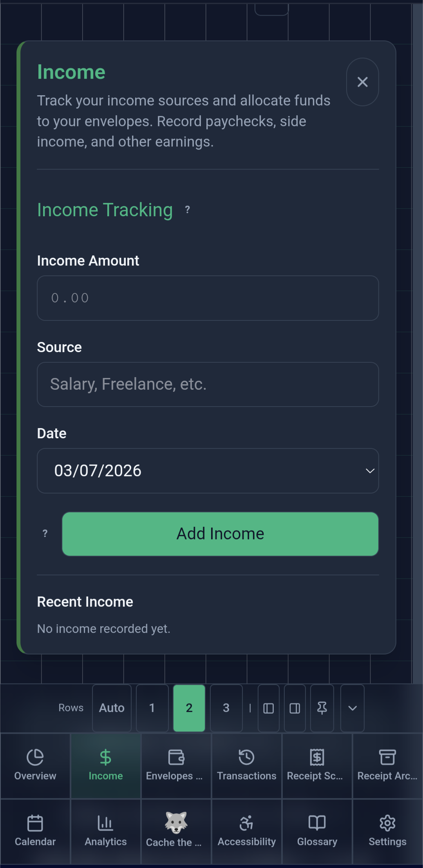Select 3 rows layout option

click(x=226, y=708)
